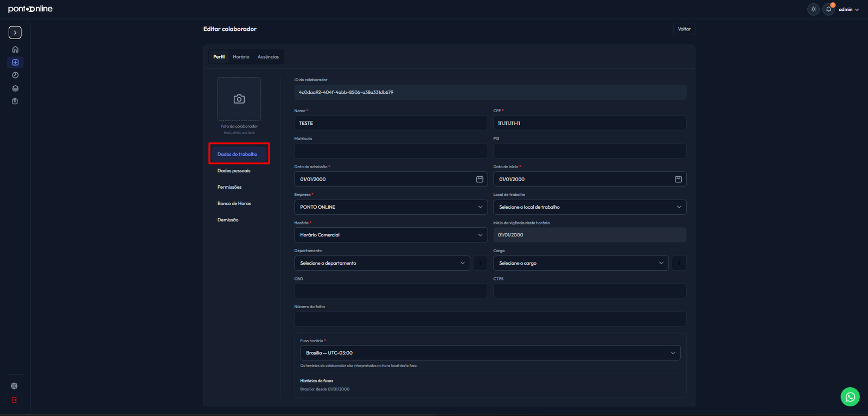
Task: Expand the Fuso horário dropdown
Action: 490,353
